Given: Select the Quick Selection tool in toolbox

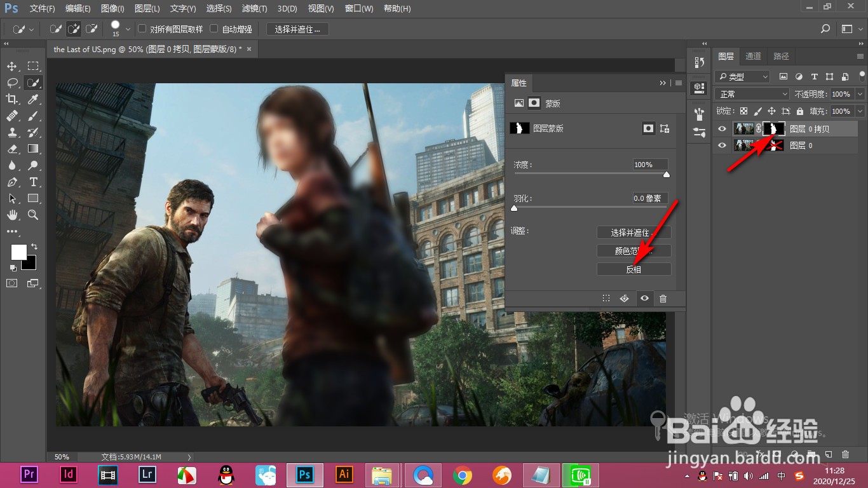Looking at the screenshot, I should pos(33,83).
